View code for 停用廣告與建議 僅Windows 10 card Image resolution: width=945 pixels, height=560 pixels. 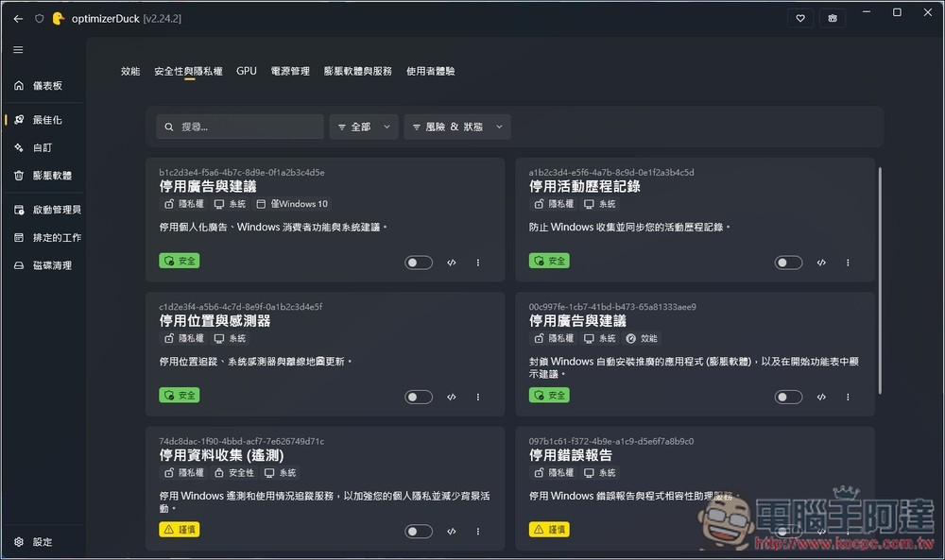coord(452,263)
